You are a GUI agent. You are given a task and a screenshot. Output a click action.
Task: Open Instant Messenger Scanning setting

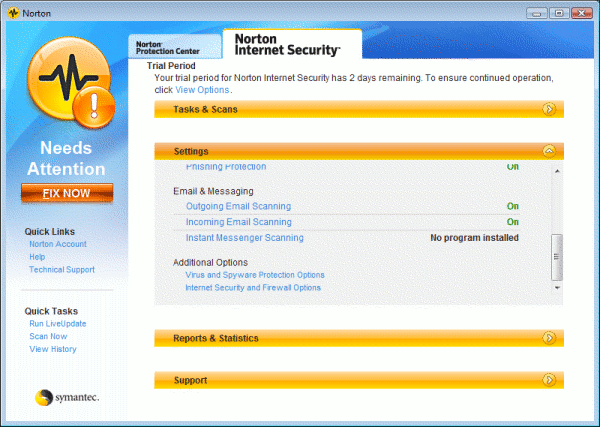pos(245,238)
